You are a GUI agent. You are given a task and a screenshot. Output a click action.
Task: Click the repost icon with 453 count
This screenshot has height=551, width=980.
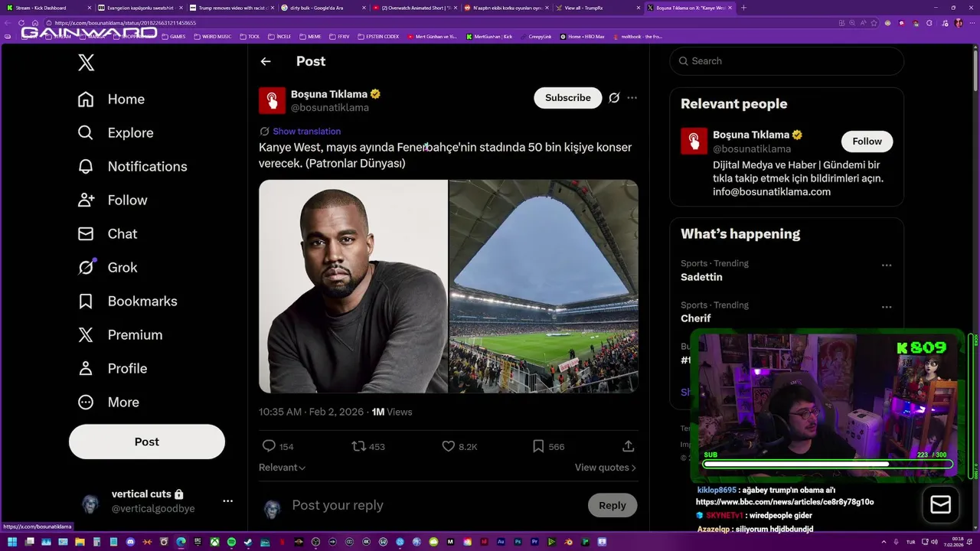[358, 446]
